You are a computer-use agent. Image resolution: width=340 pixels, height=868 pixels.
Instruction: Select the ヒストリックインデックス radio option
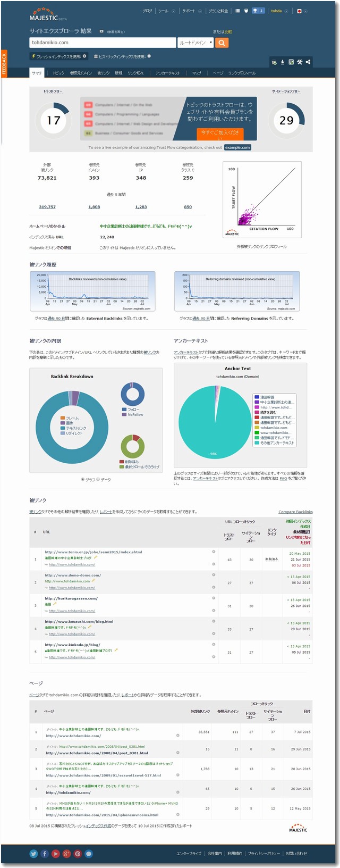[149, 56]
